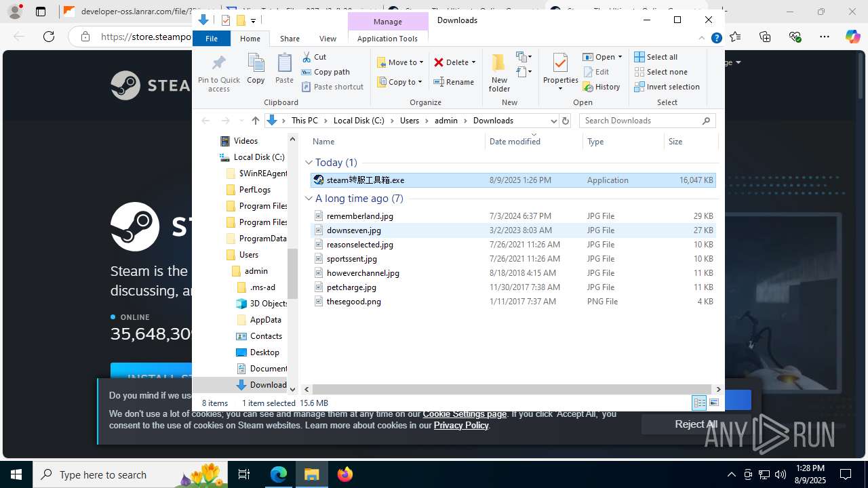Open the Application Tools tab
The image size is (868, 488).
click(387, 39)
